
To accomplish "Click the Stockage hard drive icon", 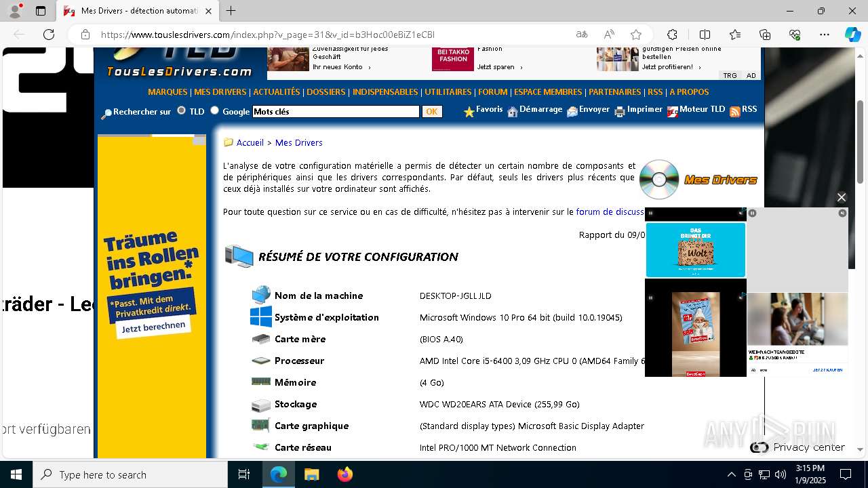I will 261,405.
